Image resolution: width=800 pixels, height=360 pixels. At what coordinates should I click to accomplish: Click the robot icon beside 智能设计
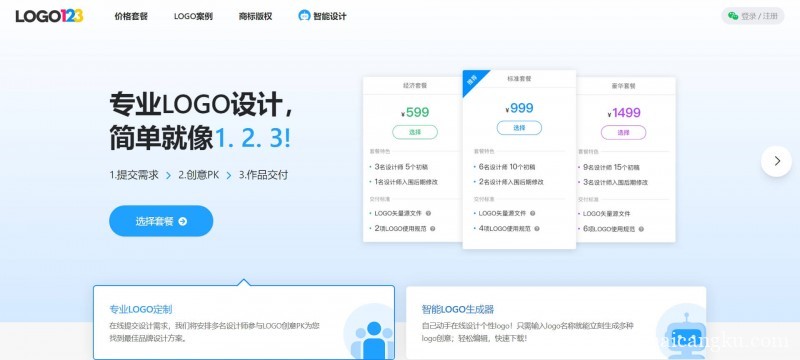(304, 16)
